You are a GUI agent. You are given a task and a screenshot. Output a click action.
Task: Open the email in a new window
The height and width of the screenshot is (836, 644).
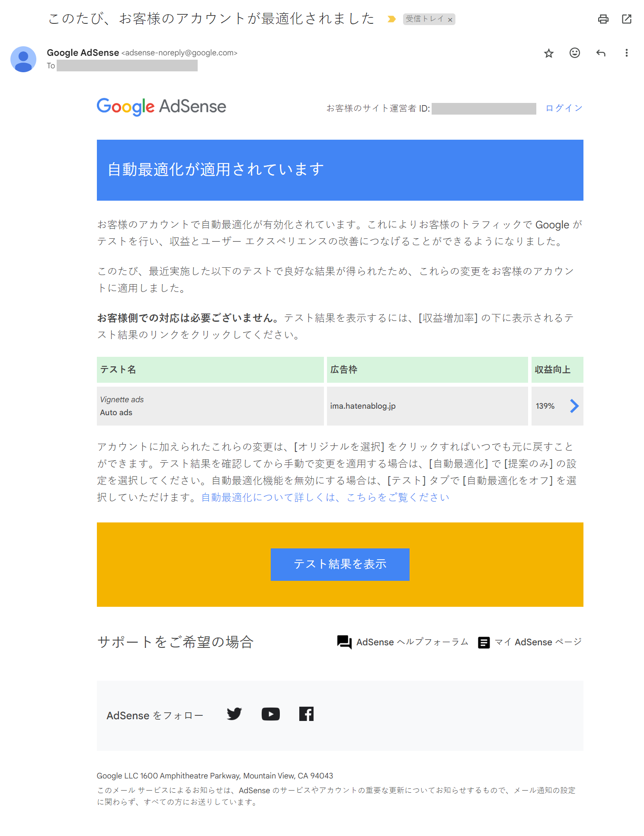[626, 19]
